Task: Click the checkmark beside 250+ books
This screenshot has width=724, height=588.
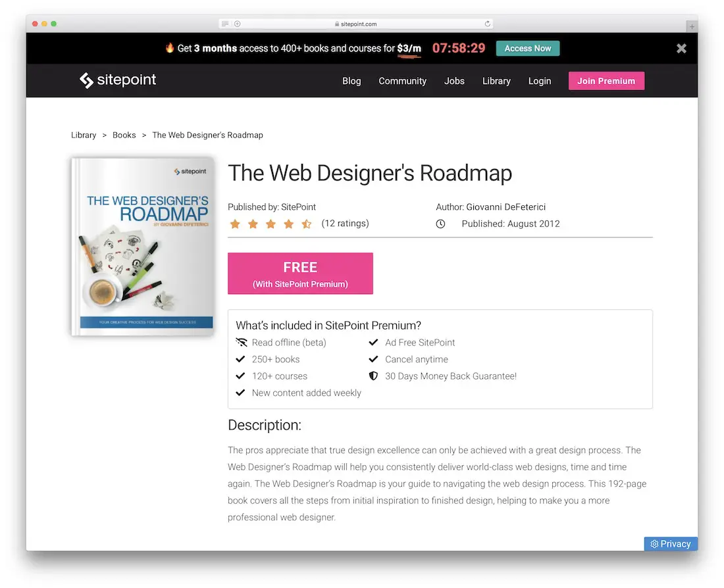Action: [x=240, y=359]
